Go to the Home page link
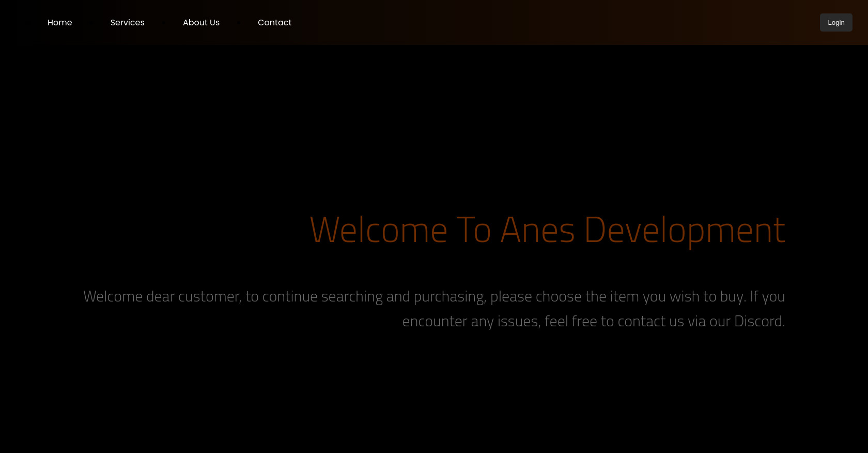This screenshot has height=453, width=868. [59, 23]
